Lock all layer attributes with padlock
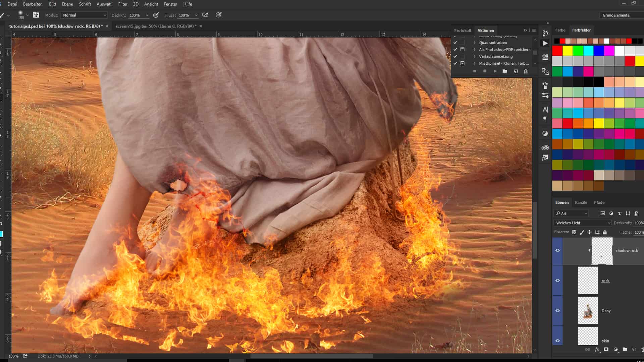 pyautogui.click(x=605, y=232)
